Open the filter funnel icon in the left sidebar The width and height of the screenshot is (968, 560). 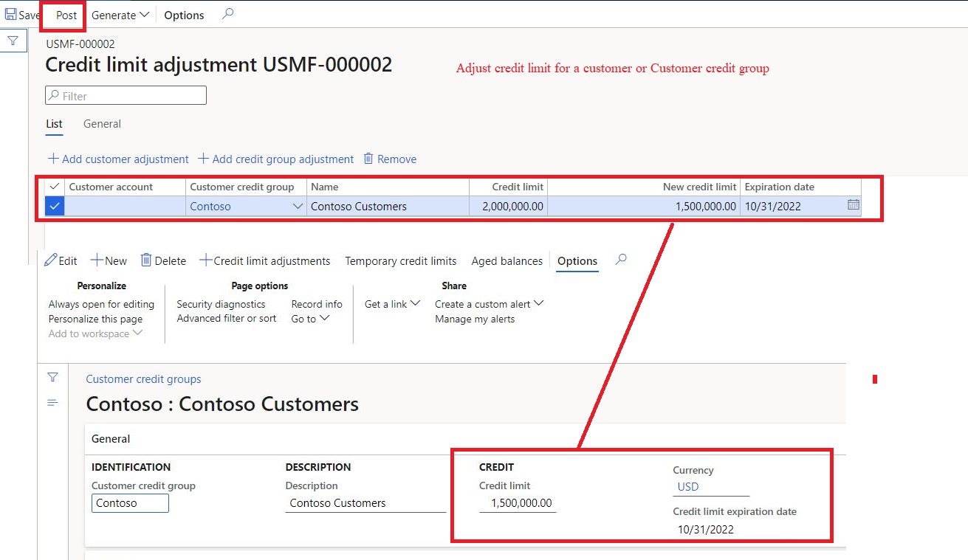[14, 41]
